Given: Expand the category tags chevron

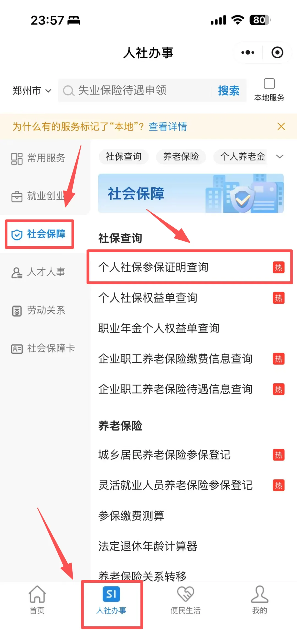Looking at the screenshot, I should [280, 157].
